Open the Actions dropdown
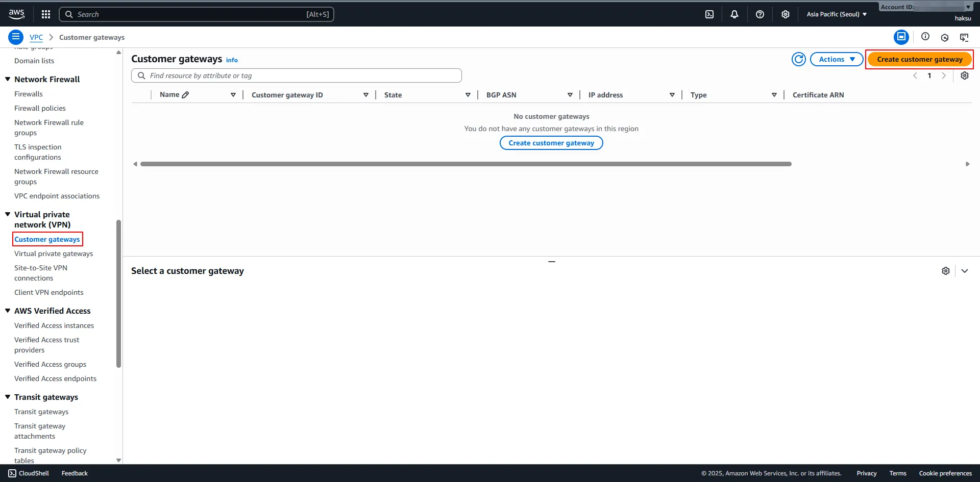Viewport: 980px width, 482px height. click(x=837, y=59)
